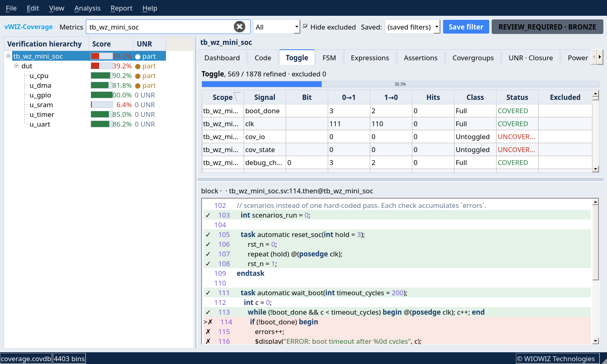The height and width of the screenshot is (364, 607).
Task: Open the Edit menu
Action: pos(33,8)
